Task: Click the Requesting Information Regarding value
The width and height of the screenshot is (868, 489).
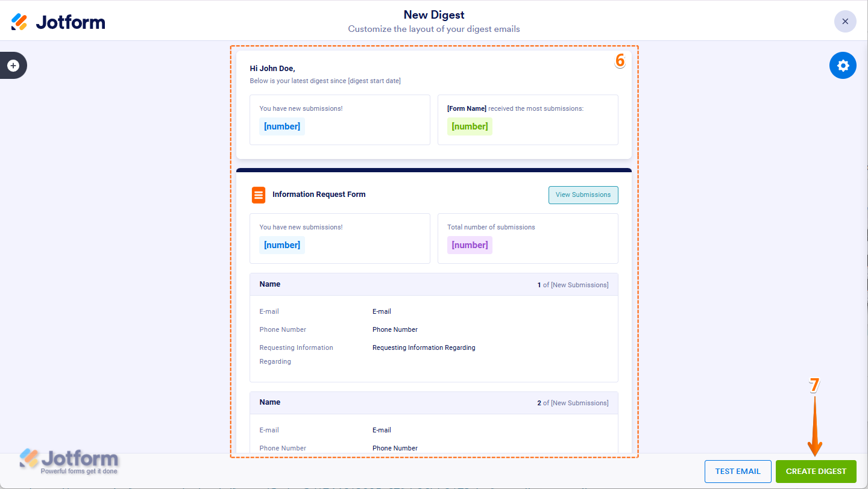Action: click(424, 347)
